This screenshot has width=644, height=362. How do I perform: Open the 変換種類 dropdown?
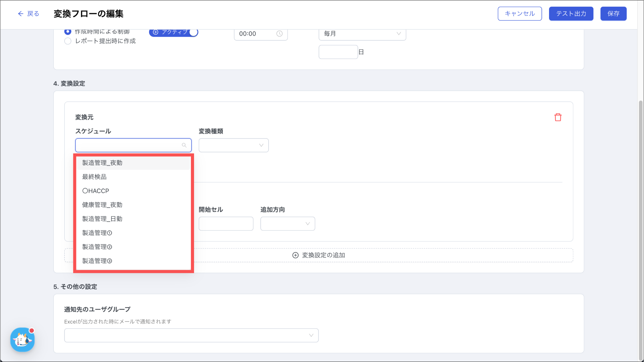[233, 145]
